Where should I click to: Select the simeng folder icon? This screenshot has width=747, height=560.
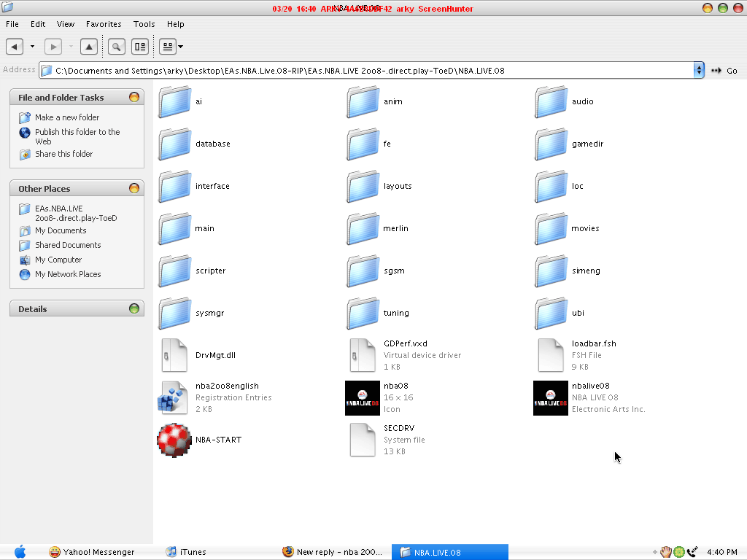[551, 271]
